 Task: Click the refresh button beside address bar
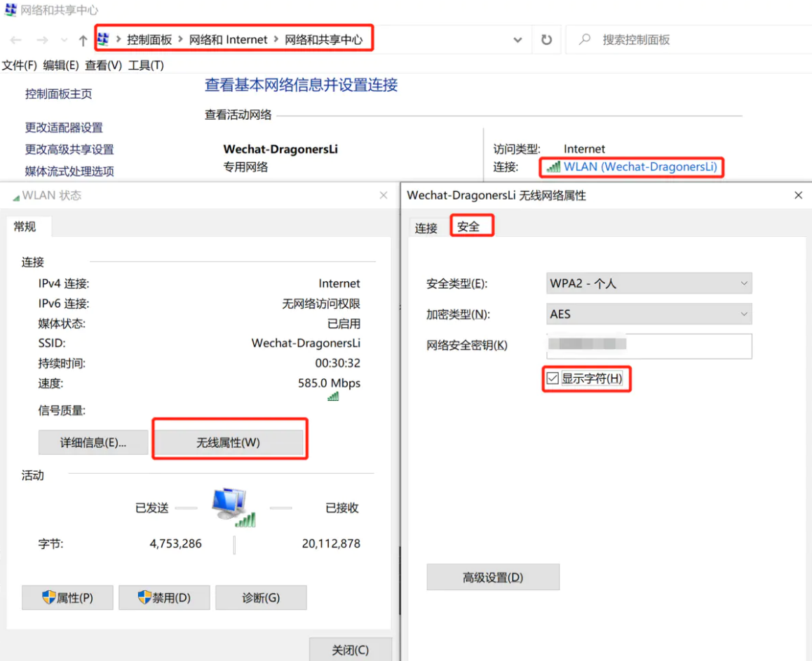click(x=546, y=40)
